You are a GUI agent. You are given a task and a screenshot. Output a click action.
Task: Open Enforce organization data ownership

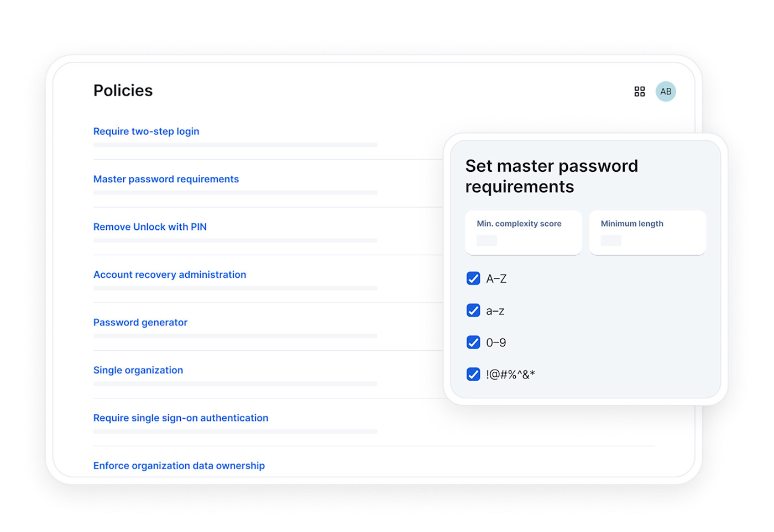pyautogui.click(x=179, y=466)
